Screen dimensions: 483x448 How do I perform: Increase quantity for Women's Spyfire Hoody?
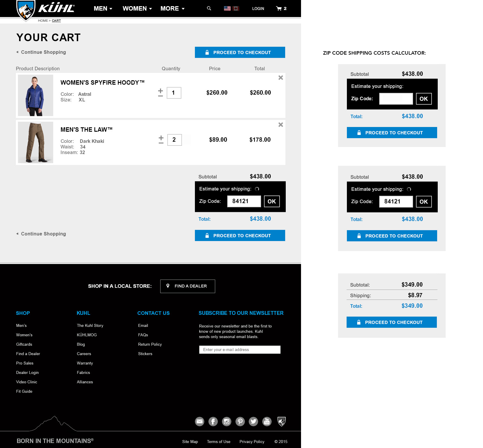[161, 90]
